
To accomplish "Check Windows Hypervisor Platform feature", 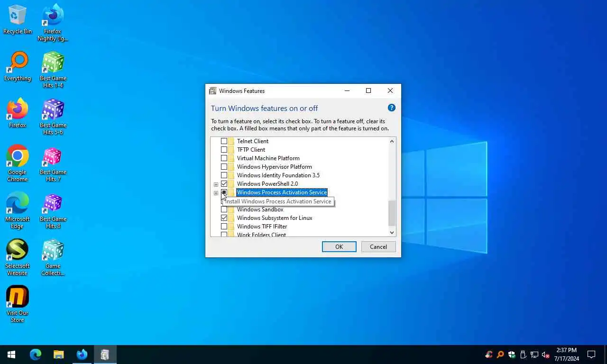I will [224, 167].
